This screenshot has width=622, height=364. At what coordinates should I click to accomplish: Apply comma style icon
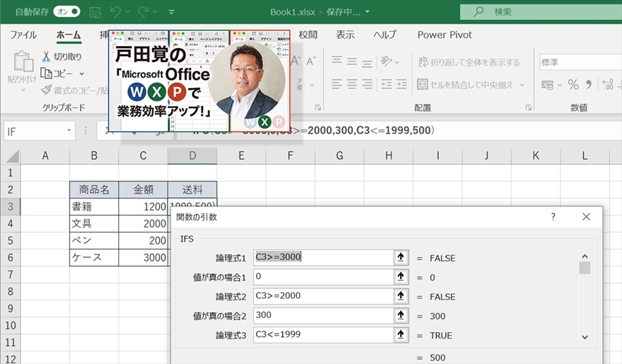589,84
